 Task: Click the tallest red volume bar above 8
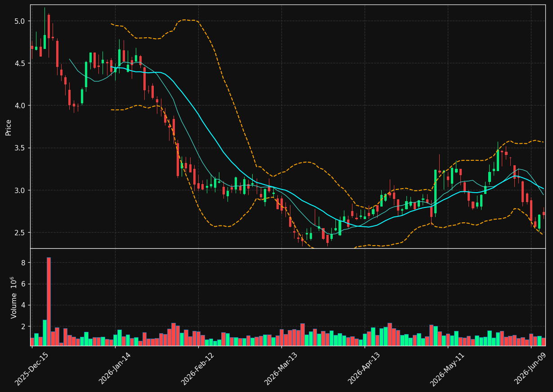coord(49,301)
